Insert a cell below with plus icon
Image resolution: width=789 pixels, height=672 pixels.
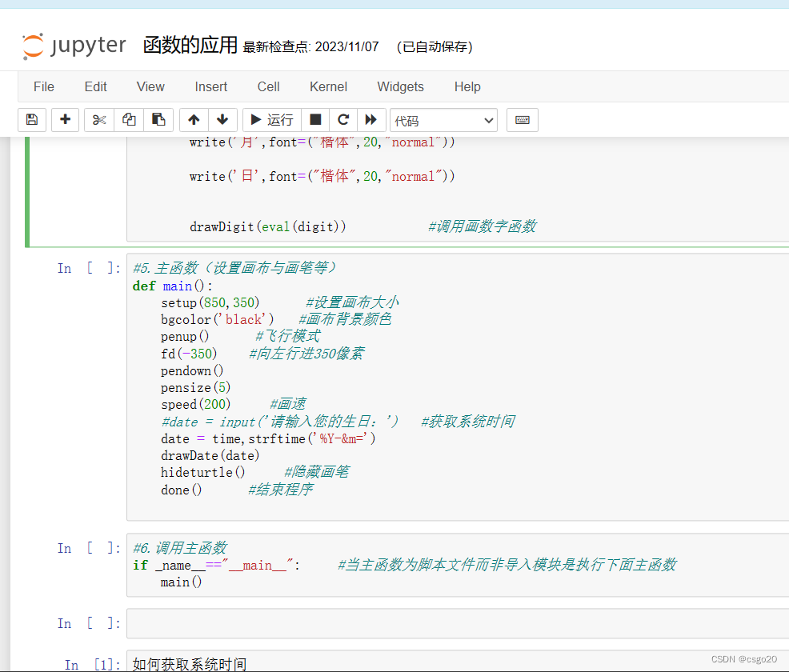pyautogui.click(x=65, y=120)
